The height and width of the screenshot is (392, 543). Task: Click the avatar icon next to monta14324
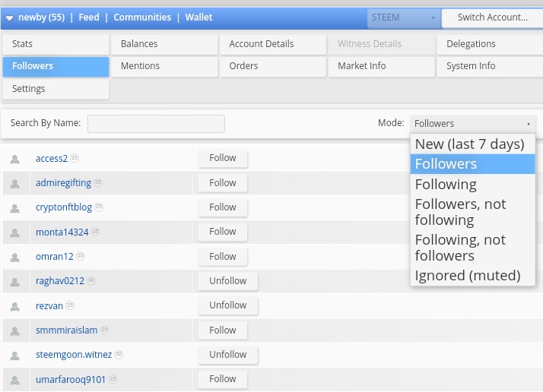[15, 232]
